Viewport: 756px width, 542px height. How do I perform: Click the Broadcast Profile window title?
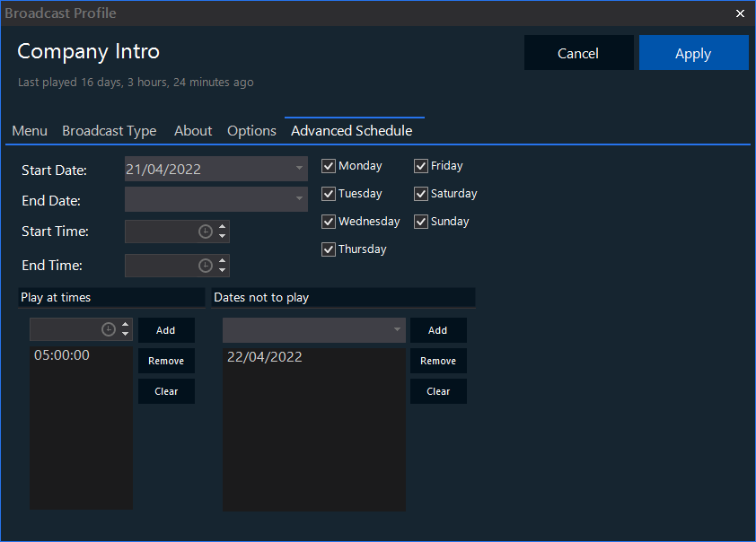pos(60,13)
